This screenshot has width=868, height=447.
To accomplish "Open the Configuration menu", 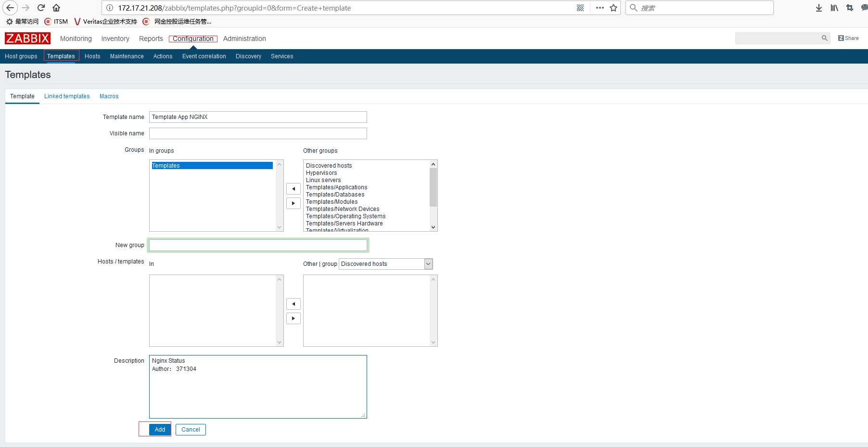I will coord(193,39).
